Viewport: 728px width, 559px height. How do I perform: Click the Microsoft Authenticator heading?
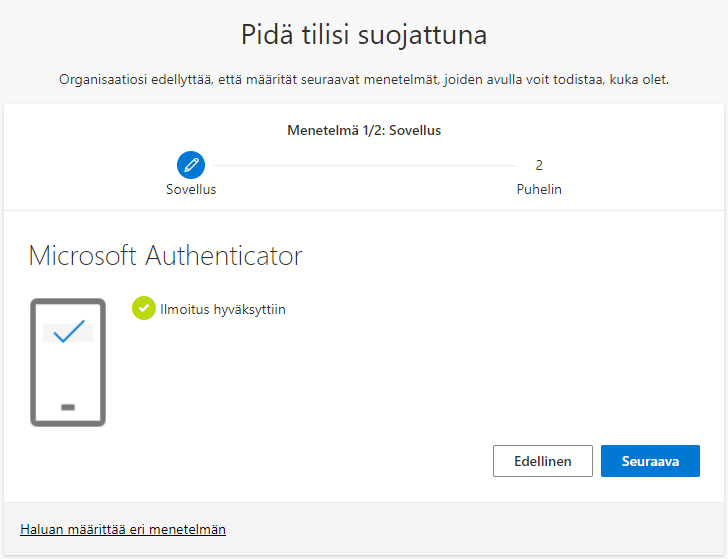pyautogui.click(x=165, y=256)
